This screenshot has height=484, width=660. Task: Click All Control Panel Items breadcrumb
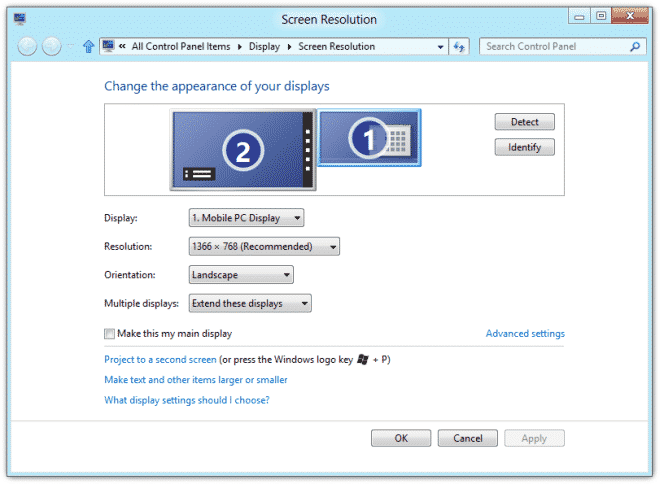tap(181, 46)
